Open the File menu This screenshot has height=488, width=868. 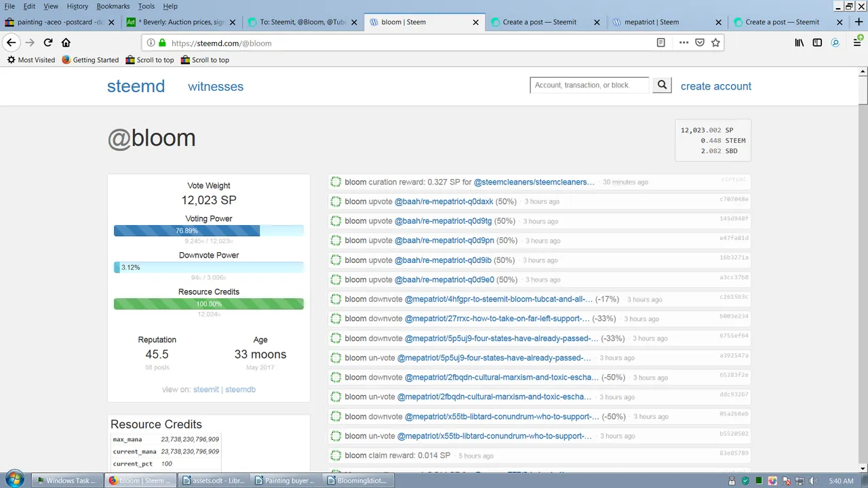click(x=9, y=6)
